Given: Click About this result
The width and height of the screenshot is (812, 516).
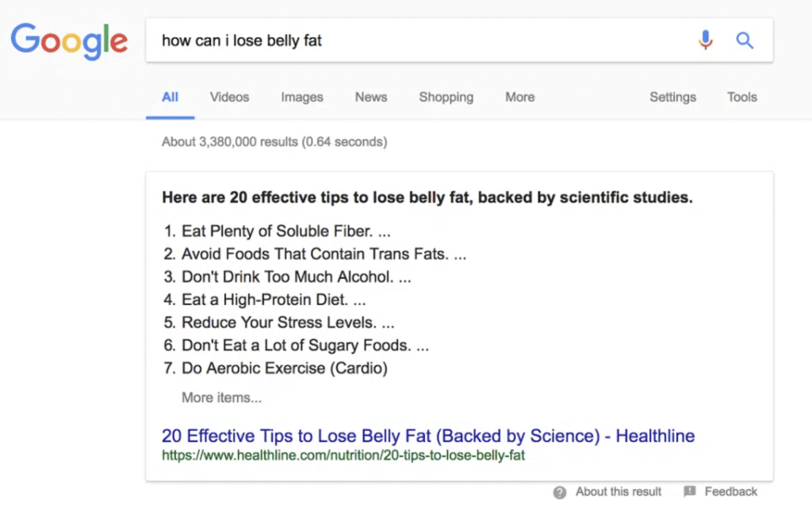Looking at the screenshot, I should [618, 491].
